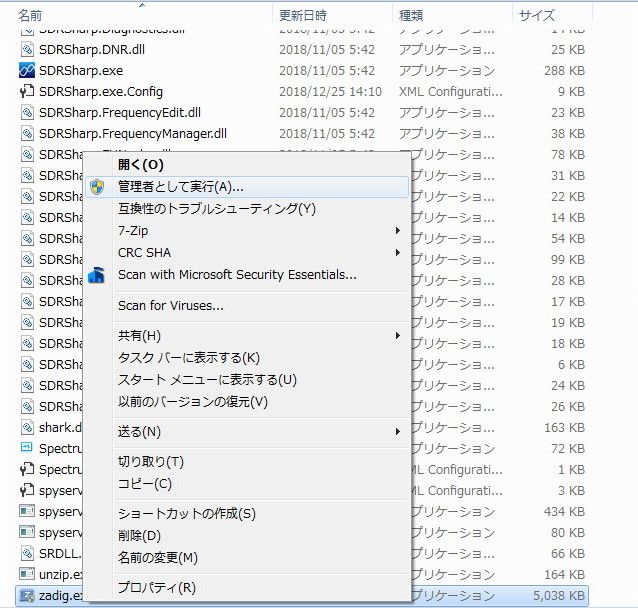
Task: Click the unzip.exe file icon
Action: point(27,574)
